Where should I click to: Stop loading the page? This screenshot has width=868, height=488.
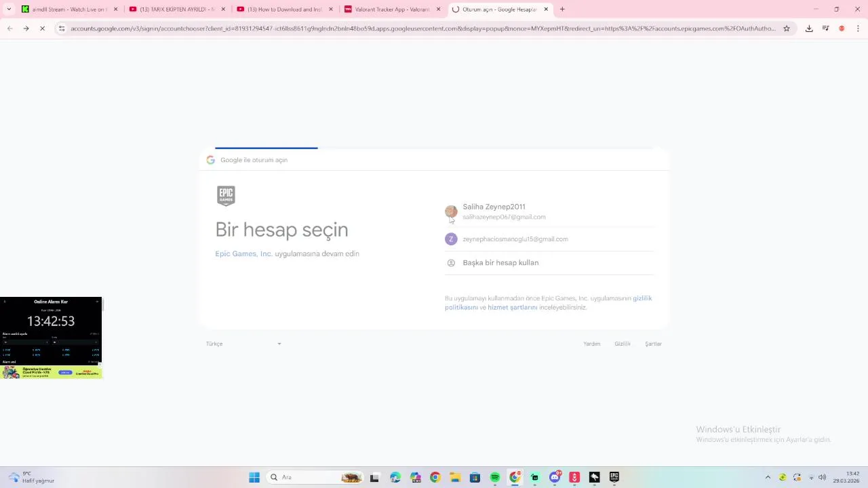coord(42,28)
